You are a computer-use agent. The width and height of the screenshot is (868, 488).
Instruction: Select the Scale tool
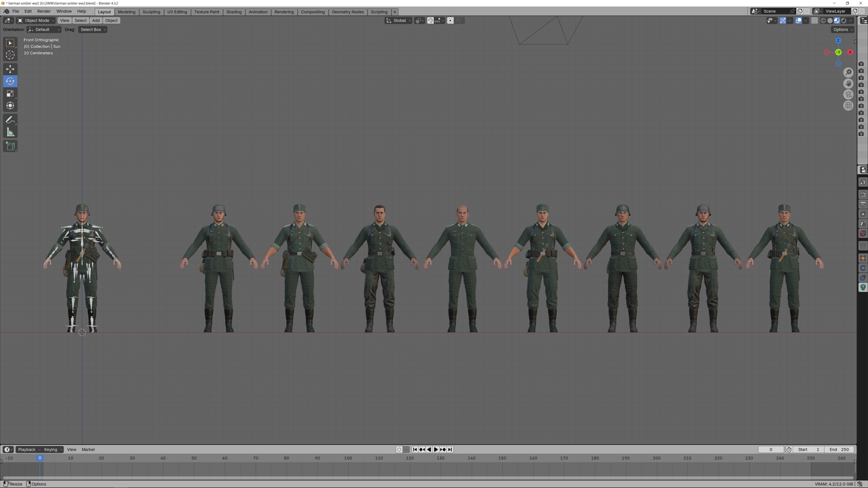click(10, 94)
